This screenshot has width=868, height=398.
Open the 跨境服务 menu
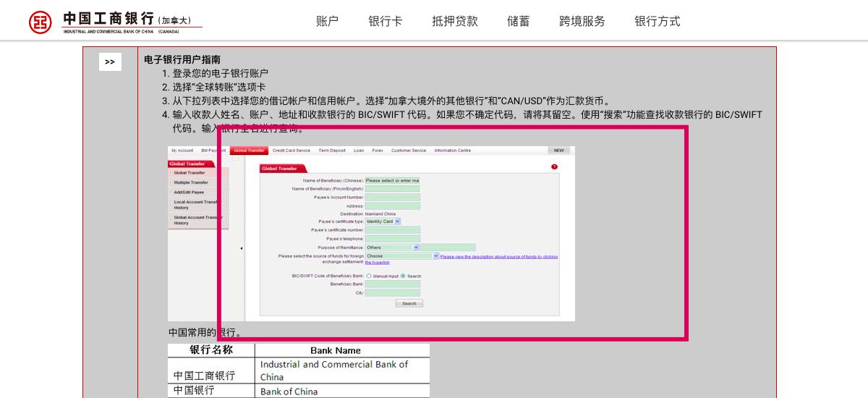582,22
